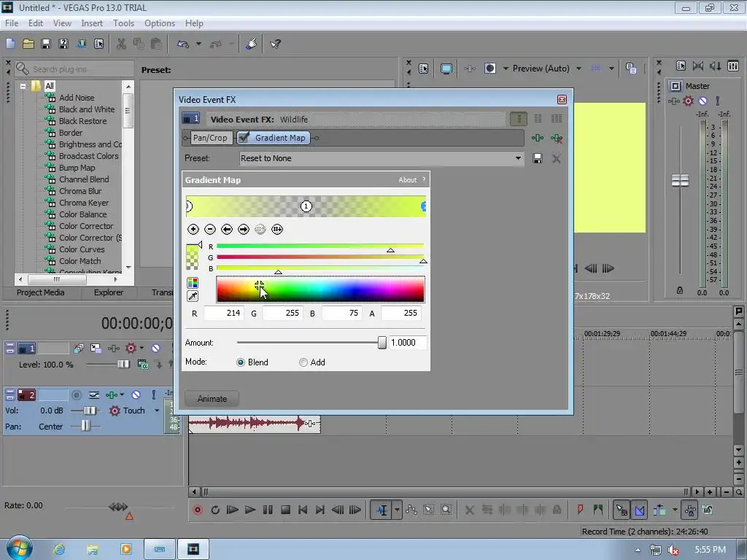Click the Undo arrow icon
747x560 pixels.
coord(183,44)
